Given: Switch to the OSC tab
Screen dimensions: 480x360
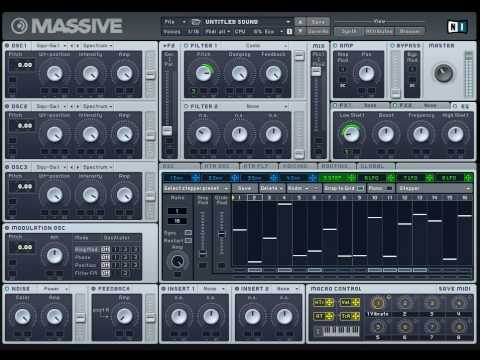Looking at the screenshot, I should click(180, 166).
